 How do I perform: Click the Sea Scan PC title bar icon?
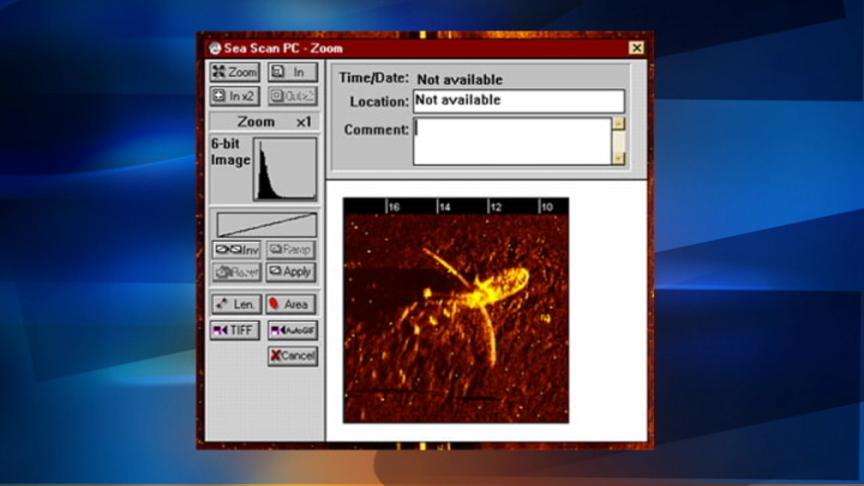pos(214,48)
